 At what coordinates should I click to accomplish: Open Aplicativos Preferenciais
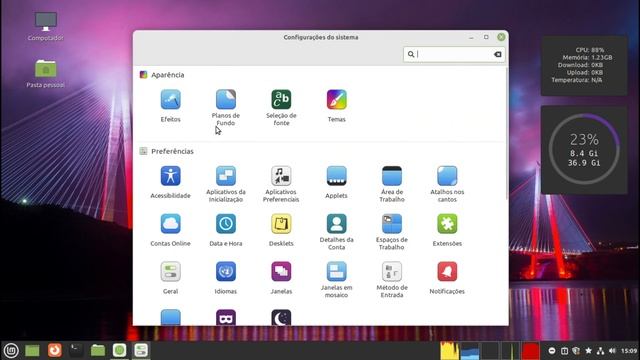click(281, 184)
